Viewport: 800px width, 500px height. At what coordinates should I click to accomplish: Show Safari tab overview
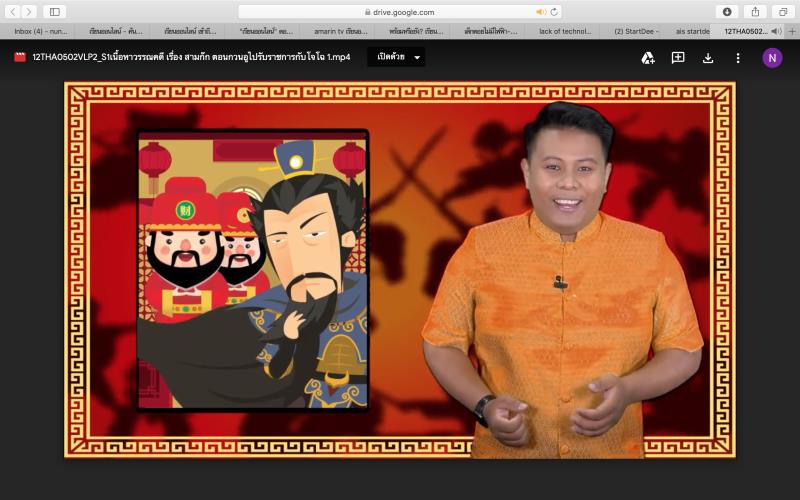783,12
